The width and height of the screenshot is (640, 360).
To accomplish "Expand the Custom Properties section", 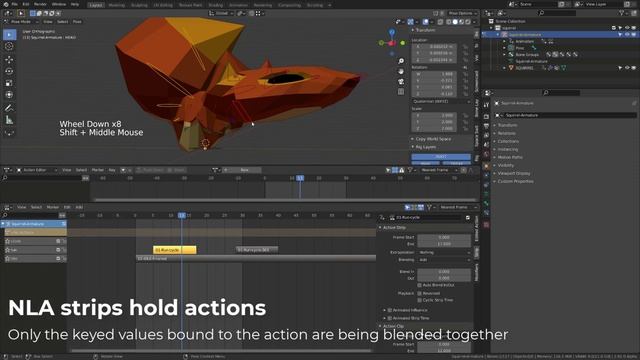I will coord(515,181).
